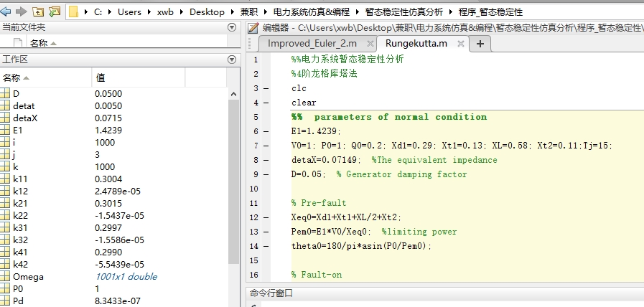The width and height of the screenshot is (644, 307).
Task: Click the % Pre-fault comment line
Action: 319,203
